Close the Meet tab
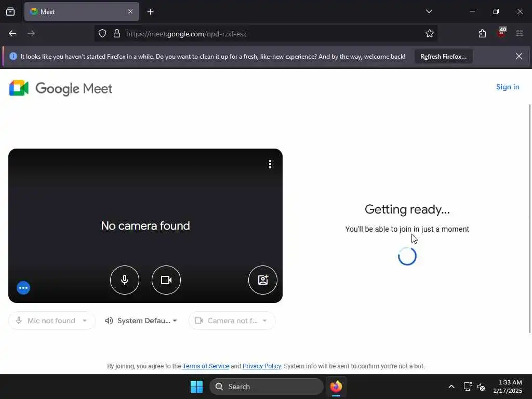The image size is (532, 399). click(130, 11)
